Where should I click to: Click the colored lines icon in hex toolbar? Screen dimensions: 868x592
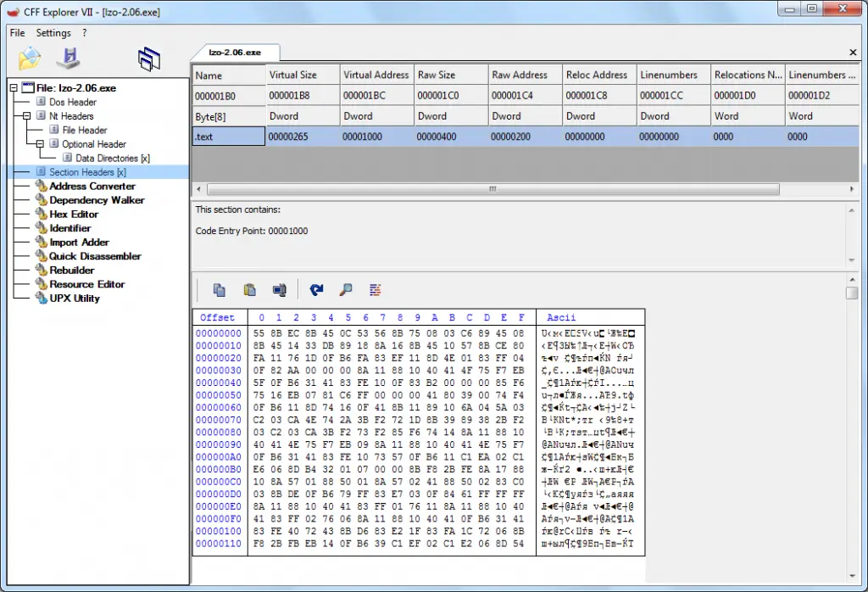(375, 290)
